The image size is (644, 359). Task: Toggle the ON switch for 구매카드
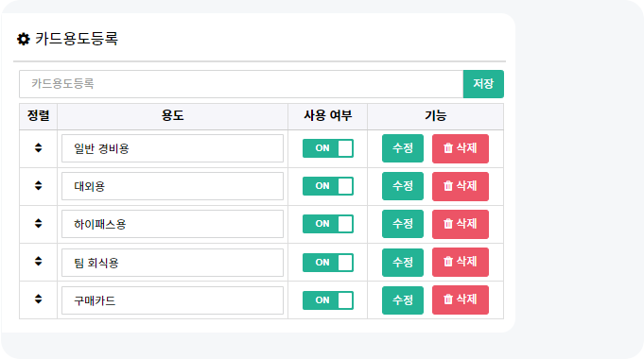328,299
